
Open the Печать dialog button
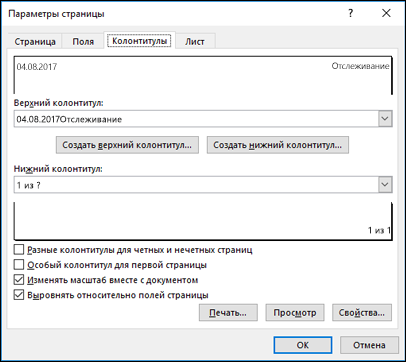pyautogui.click(x=228, y=313)
